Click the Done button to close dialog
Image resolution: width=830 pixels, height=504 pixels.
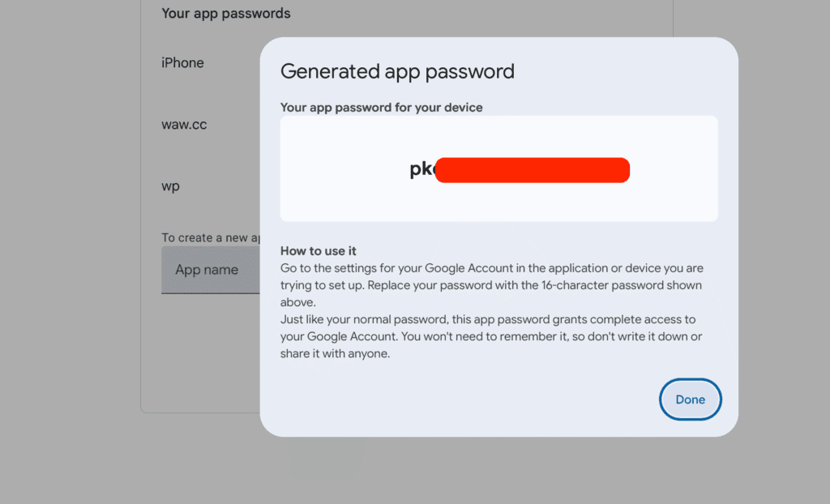(x=690, y=399)
